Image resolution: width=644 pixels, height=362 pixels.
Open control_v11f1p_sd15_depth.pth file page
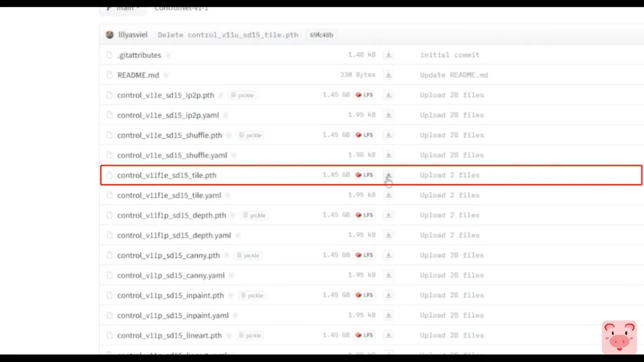172,216
